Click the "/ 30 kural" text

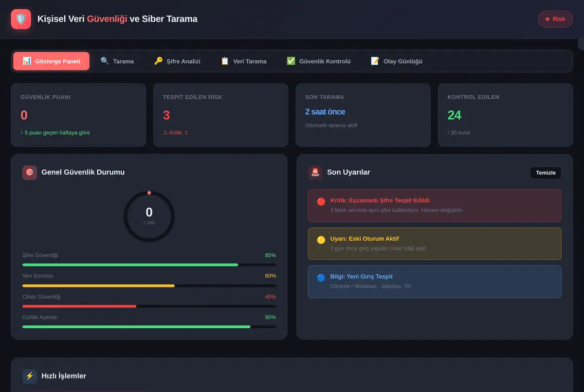459,133
